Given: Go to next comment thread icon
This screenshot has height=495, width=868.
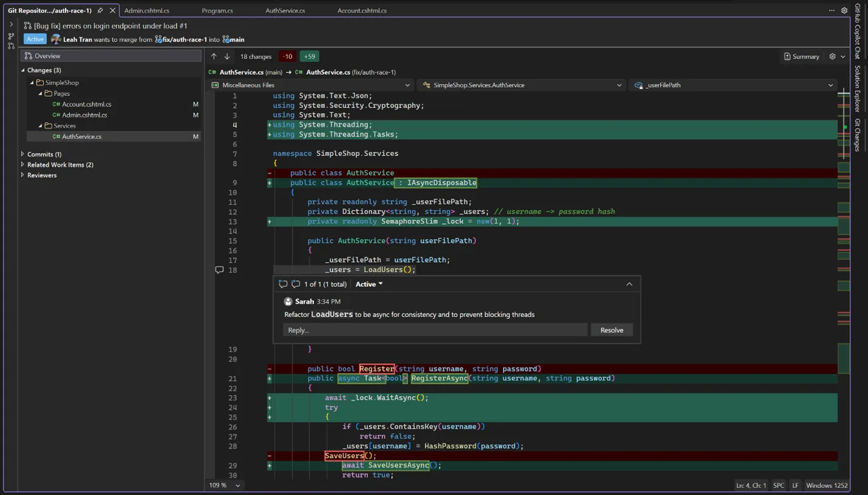Looking at the screenshot, I should pos(296,284).
